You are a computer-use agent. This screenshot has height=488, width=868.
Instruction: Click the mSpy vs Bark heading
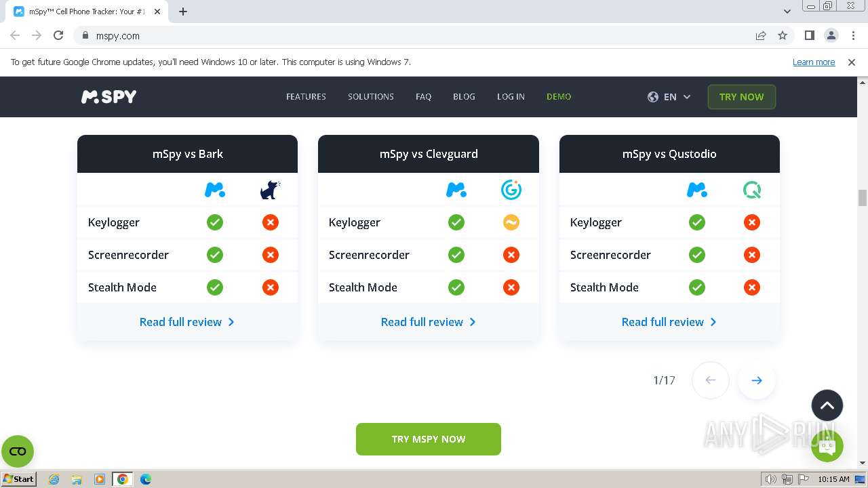[x=188, y=154]
